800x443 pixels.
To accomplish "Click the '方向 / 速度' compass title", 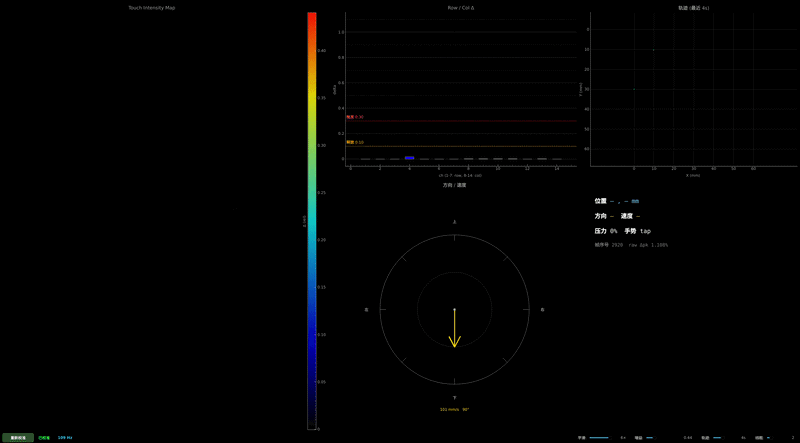I will pyautogui.click(x=454, y=185).
